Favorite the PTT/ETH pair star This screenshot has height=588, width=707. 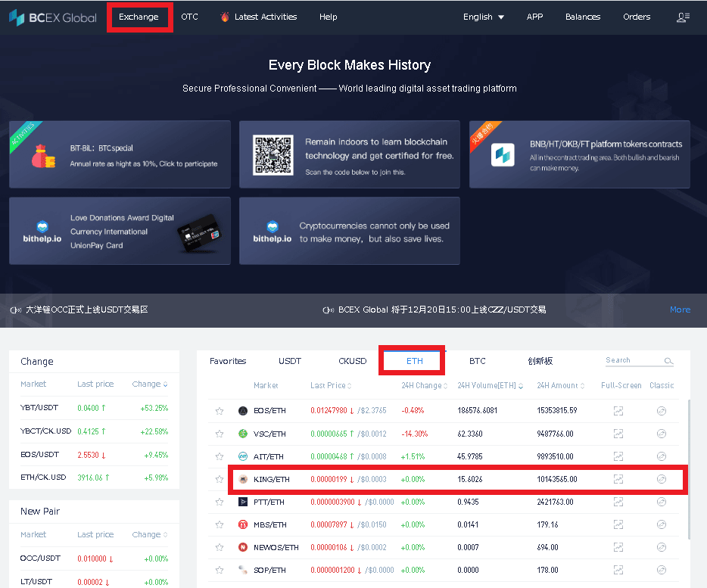coord(220,502)
